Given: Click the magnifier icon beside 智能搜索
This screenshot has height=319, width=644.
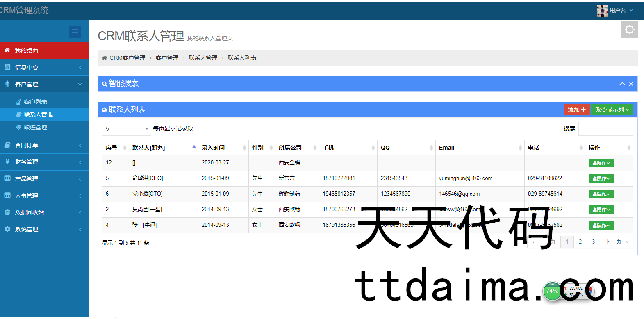Looking at the screenshot, I should click(x=105, y=84).
